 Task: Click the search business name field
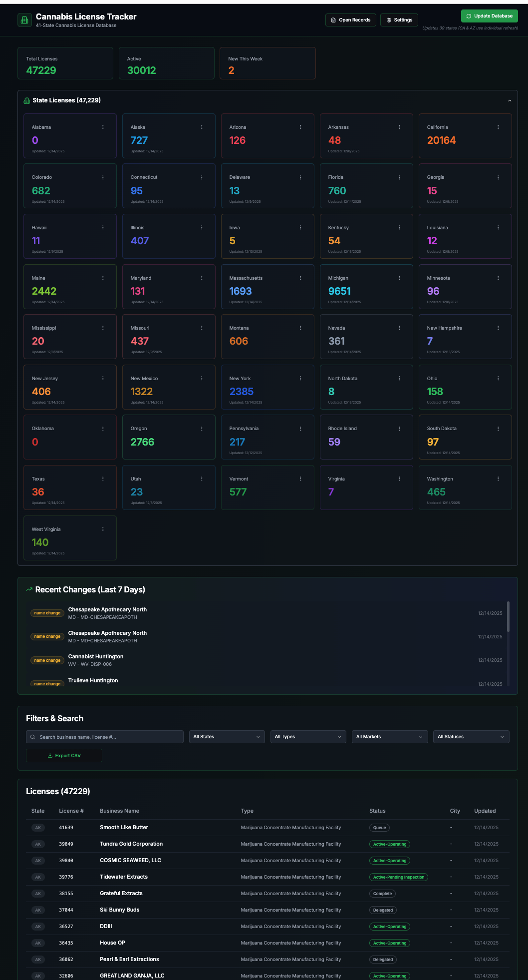coord(105,737)
